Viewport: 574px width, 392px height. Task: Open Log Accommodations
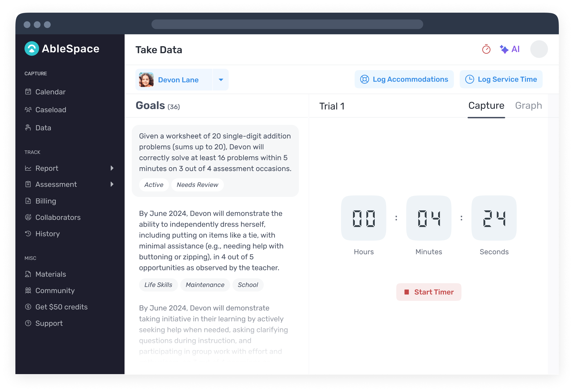(404, 79)
